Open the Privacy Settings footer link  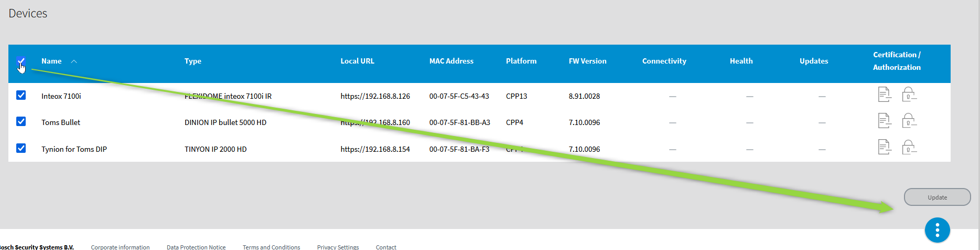(x=338, y=247)
